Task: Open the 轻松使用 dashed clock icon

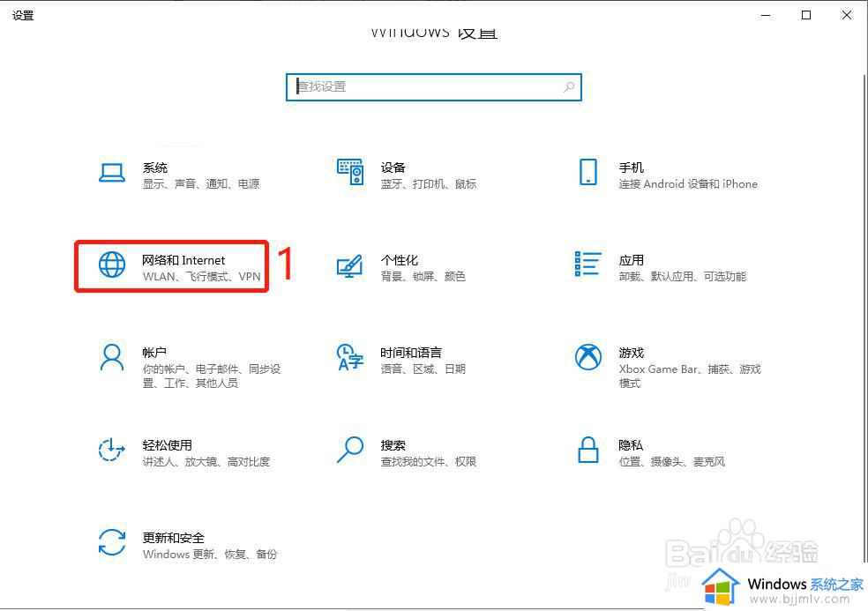Action: (112, 450)
